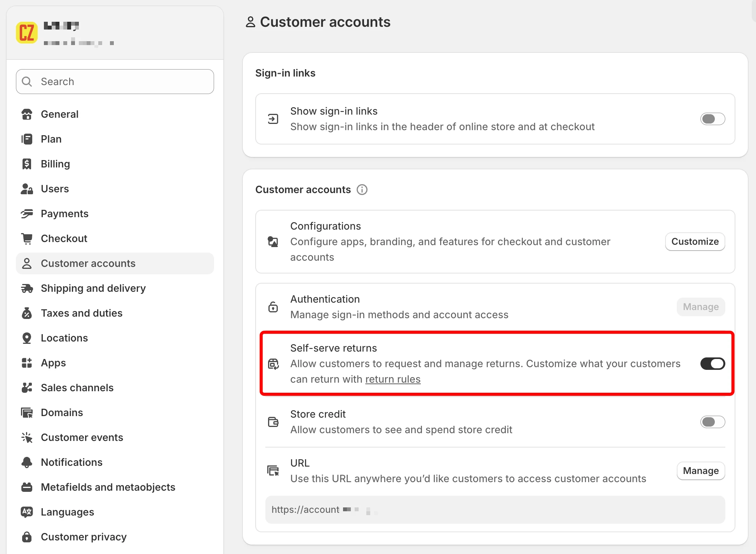Open General settings
Image resolution: width=756 pixels, height=554 pixels.
[x=115, y=114]
